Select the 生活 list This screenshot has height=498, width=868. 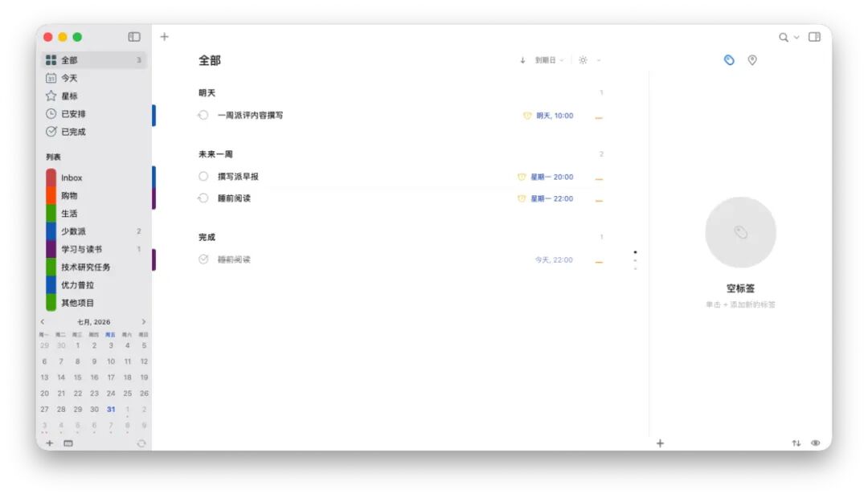(94, 213)
